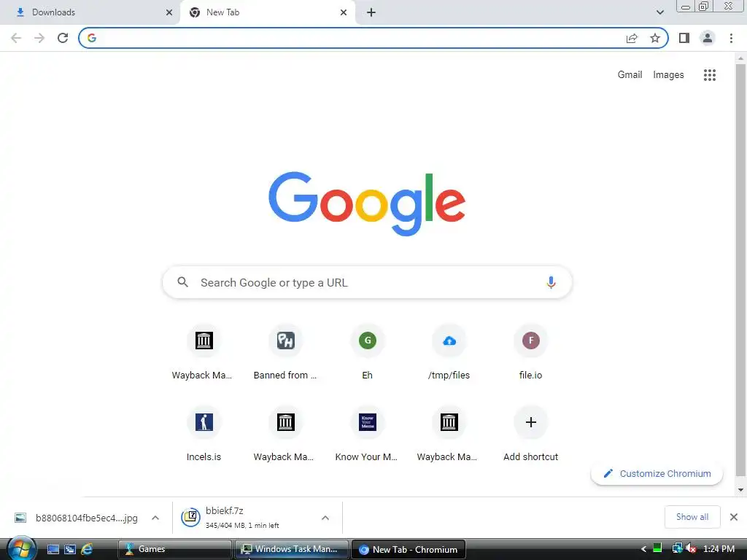Click the network tray icon
This screenshot has width=747, height=560.
pyautogui.click(x=676, y=548)
